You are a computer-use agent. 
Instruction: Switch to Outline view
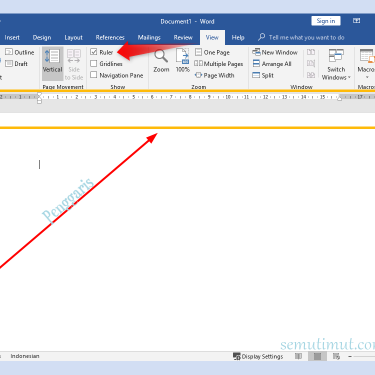20,52
